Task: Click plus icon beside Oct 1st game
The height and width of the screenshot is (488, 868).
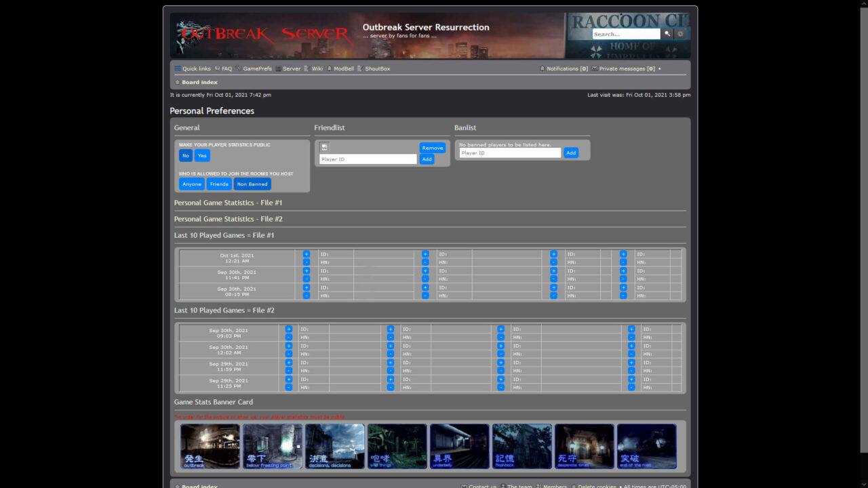Action: pos(307,254)
